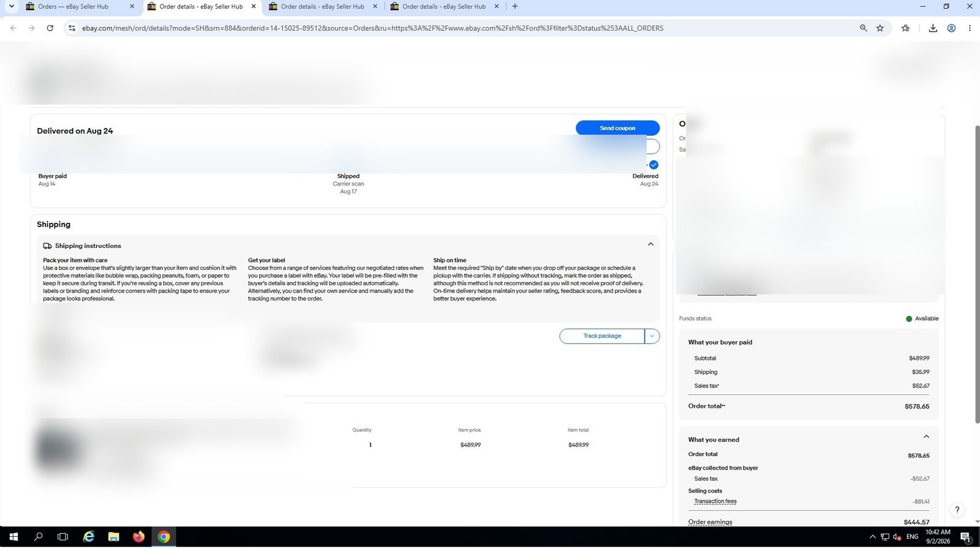Open site information icon in address bar

tap(72, 28)
